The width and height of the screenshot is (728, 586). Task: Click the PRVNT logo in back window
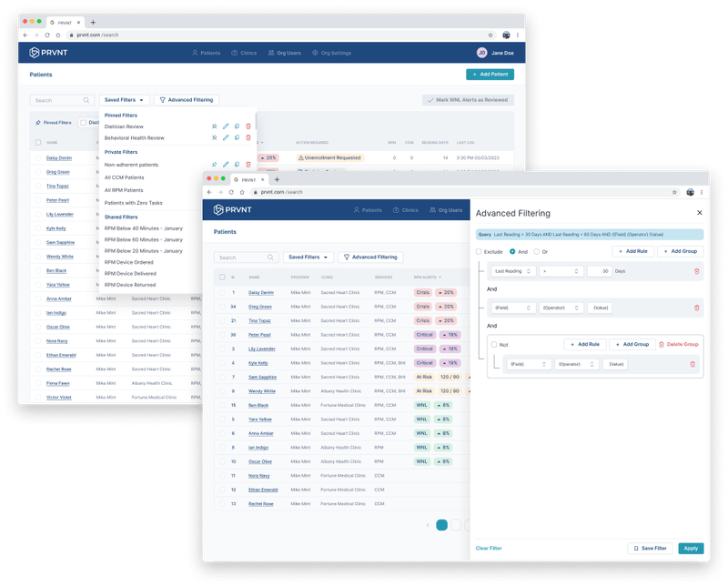pyautogui.click(x=48, y=53)
